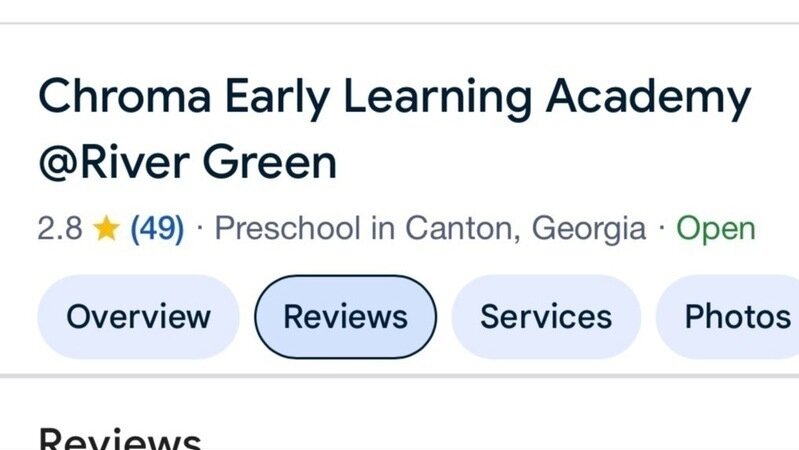The height and width of the screenshot is (450, 799).
Task: Open the (49) review count link
Action: point(157,229)
